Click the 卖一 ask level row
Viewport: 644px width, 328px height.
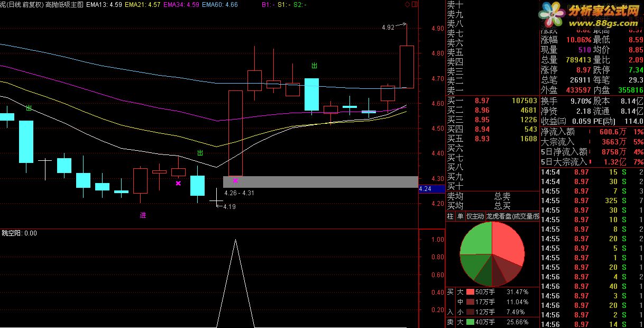492,90
